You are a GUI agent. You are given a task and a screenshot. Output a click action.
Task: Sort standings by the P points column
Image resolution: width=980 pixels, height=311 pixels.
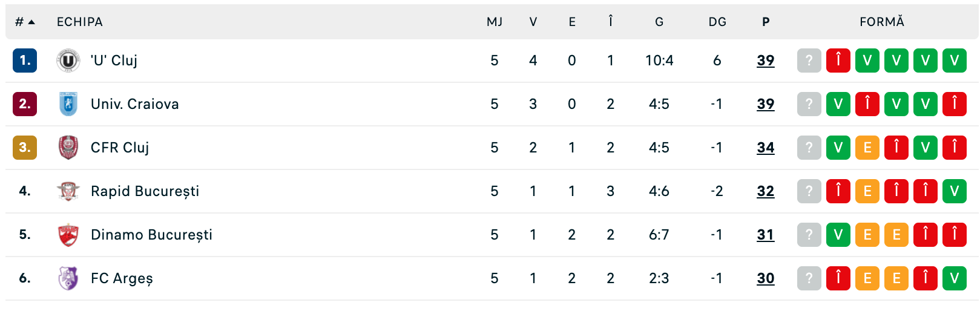[x=766, y=22]
